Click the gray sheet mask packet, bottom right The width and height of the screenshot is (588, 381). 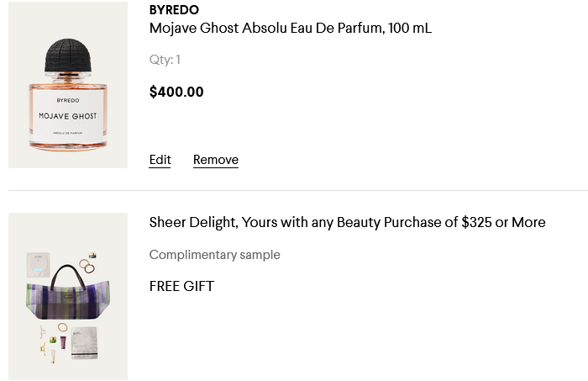click(x=85, y=342)
